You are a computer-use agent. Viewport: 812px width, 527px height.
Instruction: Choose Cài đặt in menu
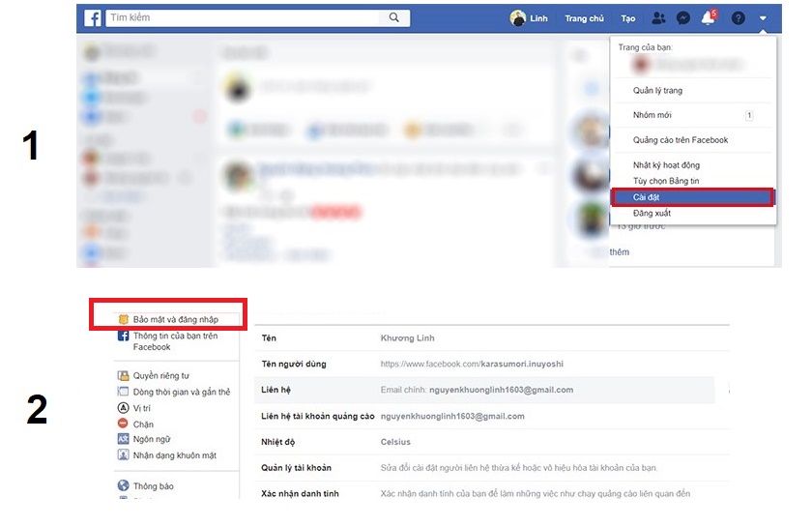point(693,197)
